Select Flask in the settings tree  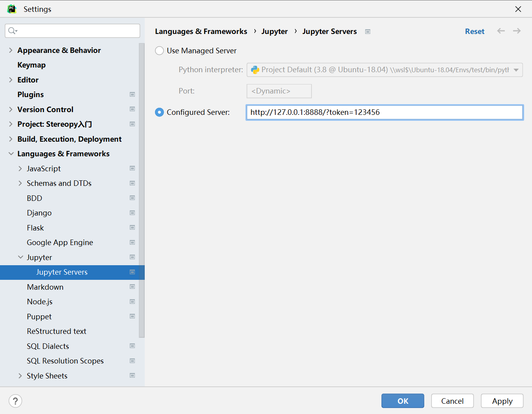[35, 228]
